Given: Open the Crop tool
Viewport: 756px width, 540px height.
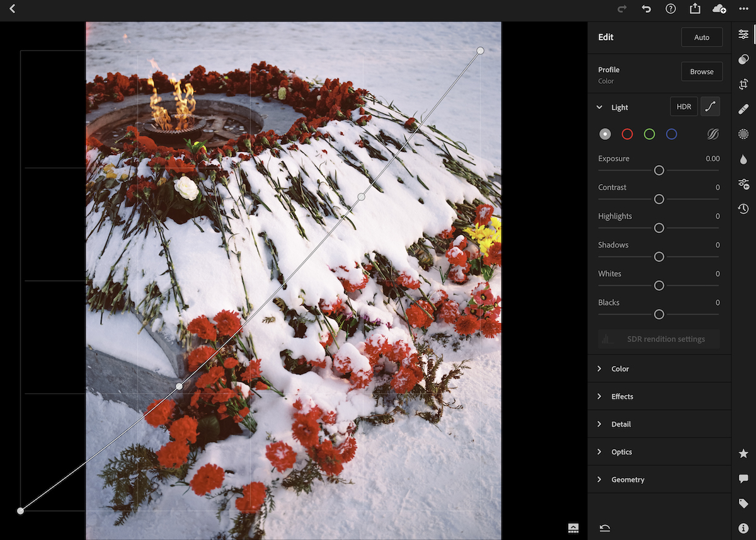Looking at the screenshot, I should point(743,83).
